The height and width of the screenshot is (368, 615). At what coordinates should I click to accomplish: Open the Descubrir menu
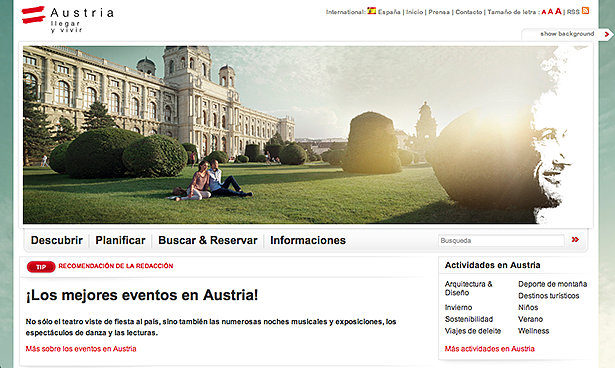point(57,240)
